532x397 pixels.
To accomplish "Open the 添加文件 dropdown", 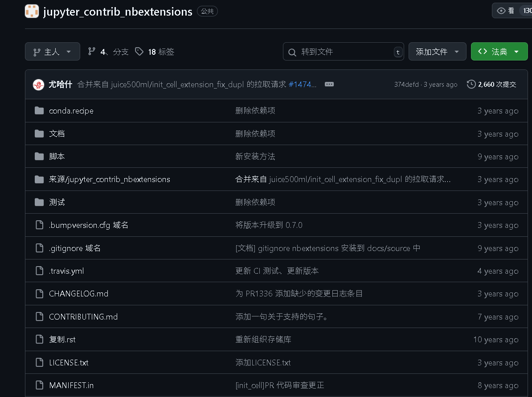I will coord(438,52).
